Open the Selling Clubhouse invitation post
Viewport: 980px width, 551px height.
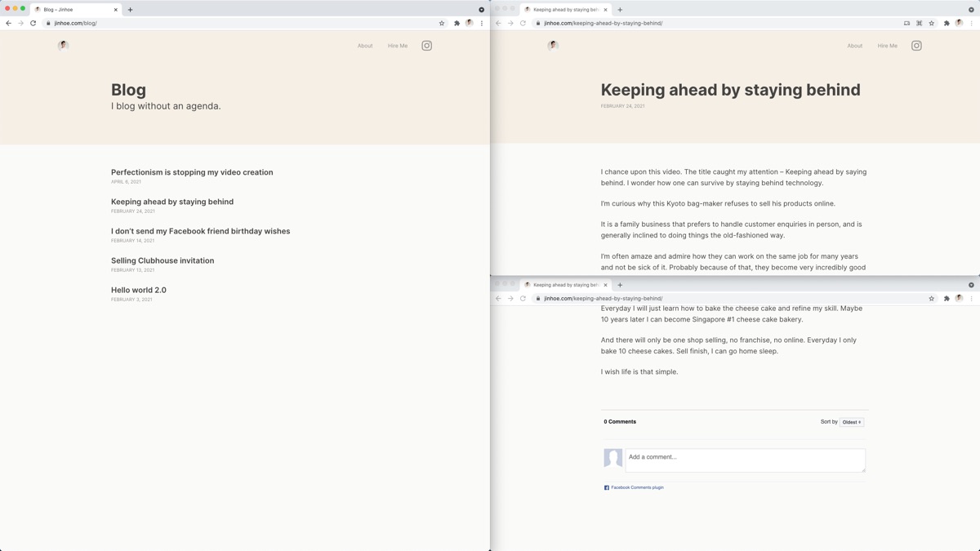pos(163,260)
